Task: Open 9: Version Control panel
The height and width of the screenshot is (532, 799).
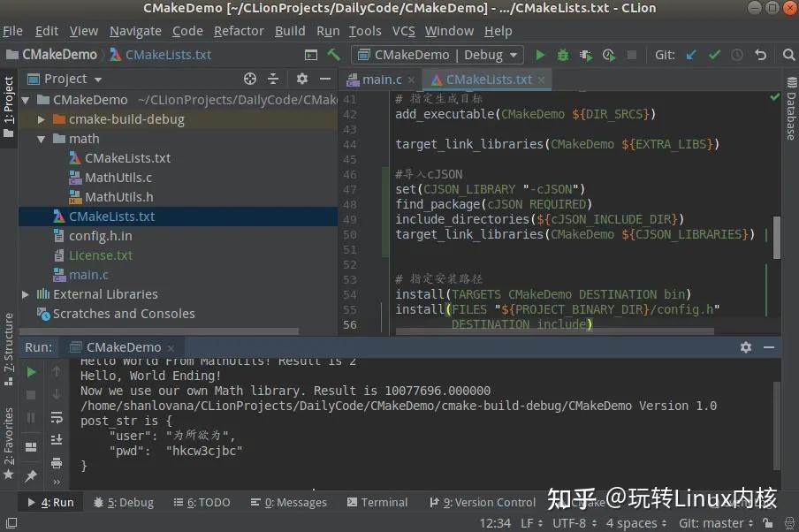Action: click(x=482, y=502)
